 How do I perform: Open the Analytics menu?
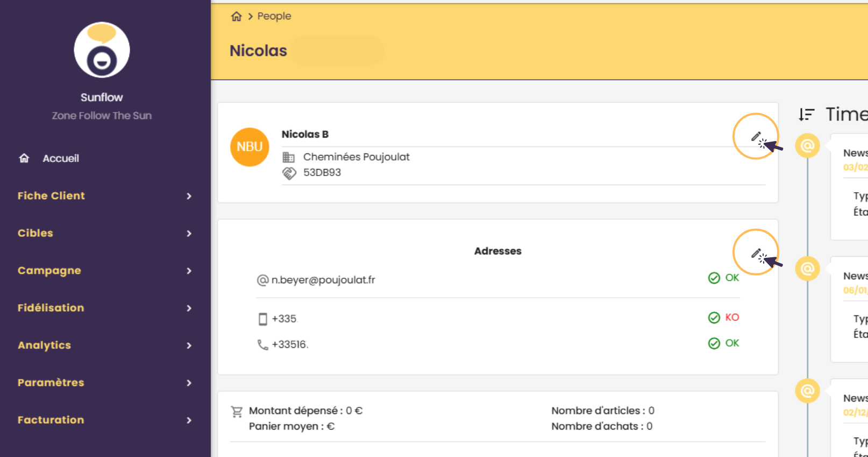(45, 346)
